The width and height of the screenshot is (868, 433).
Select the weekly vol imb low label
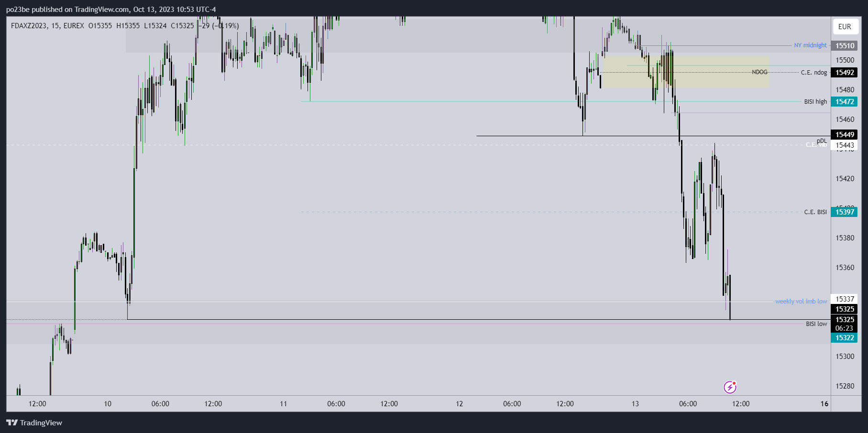pos(801,302)
